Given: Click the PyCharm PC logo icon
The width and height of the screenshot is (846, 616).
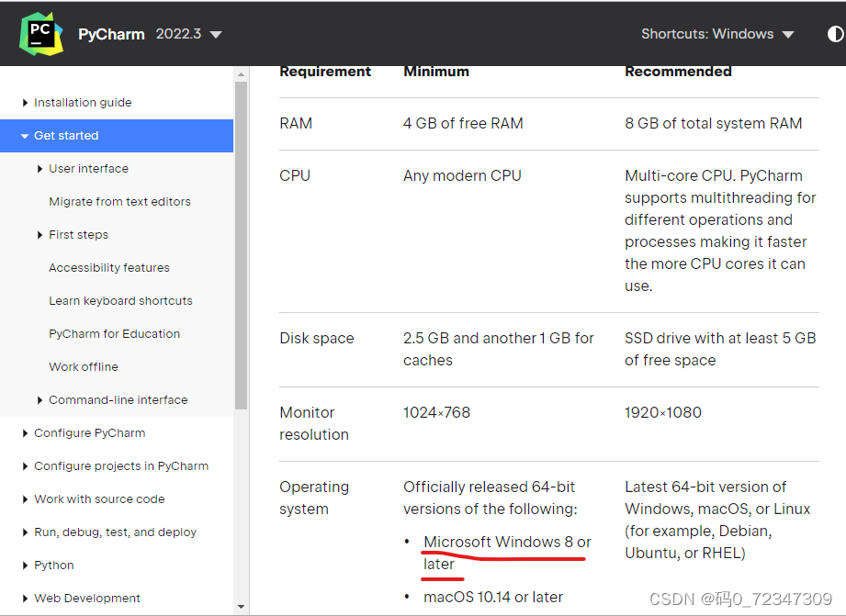Looking at the screenshot, I should point(41,33).
